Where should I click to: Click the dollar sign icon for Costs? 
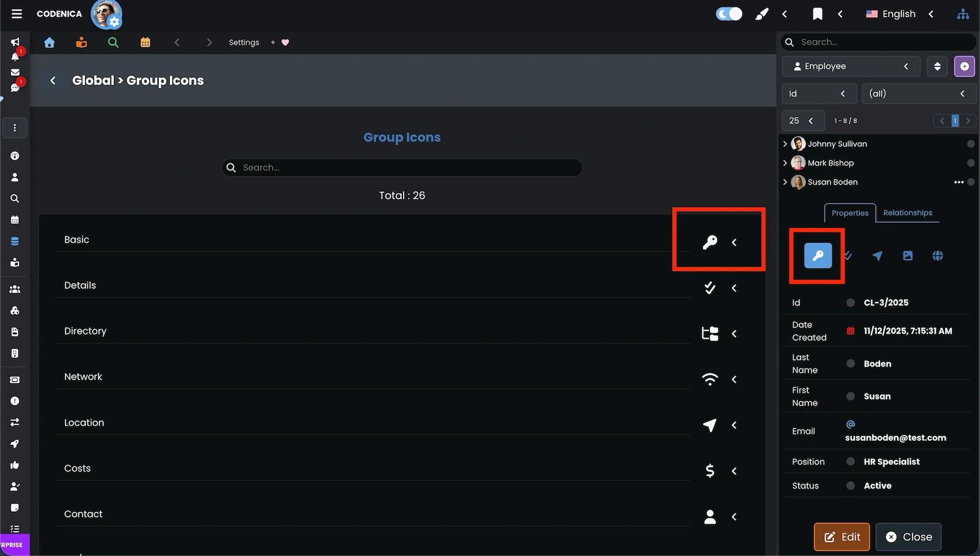(x=709, y=471)
